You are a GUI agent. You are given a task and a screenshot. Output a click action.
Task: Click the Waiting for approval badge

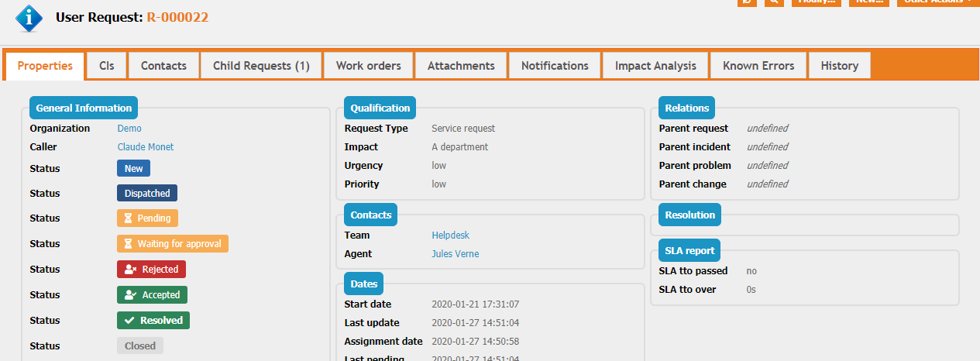click(172, 244)
